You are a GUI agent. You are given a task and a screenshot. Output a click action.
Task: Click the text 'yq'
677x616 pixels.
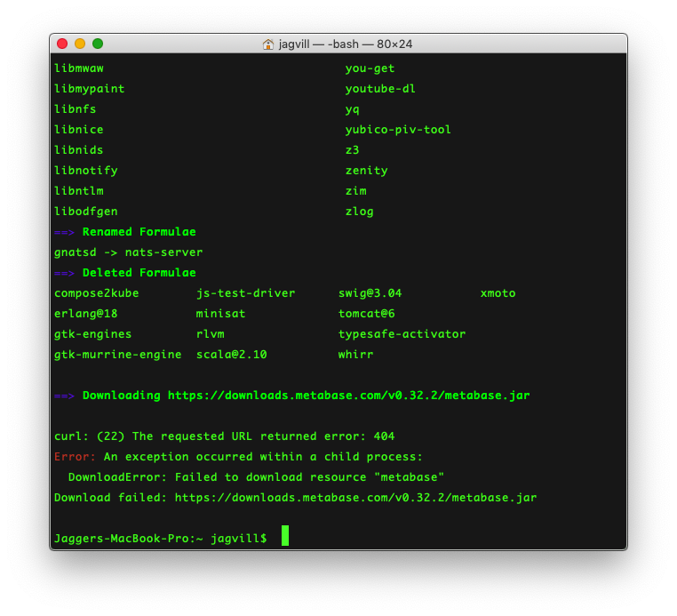(353, 109)
